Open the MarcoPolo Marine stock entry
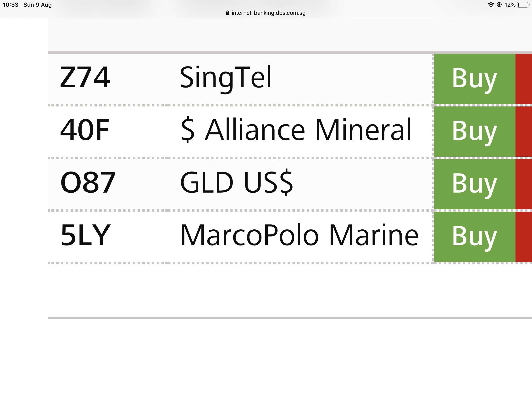 click(x=299, y=235)
